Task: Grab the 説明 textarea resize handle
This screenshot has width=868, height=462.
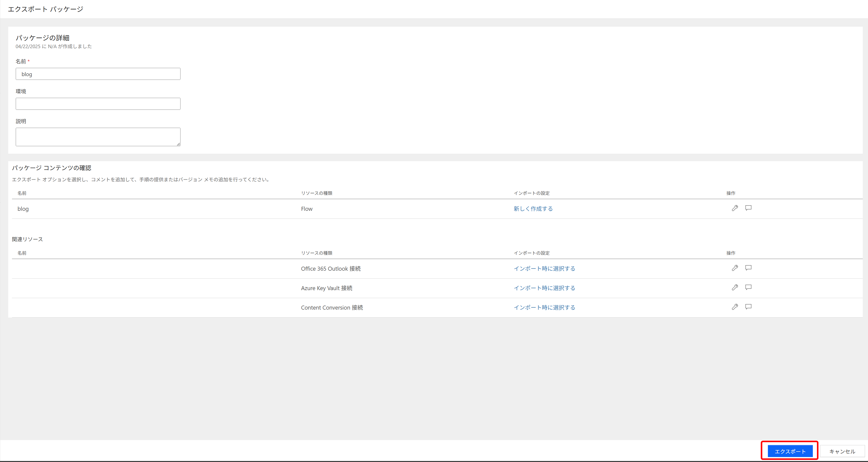Action: (178, 144)
